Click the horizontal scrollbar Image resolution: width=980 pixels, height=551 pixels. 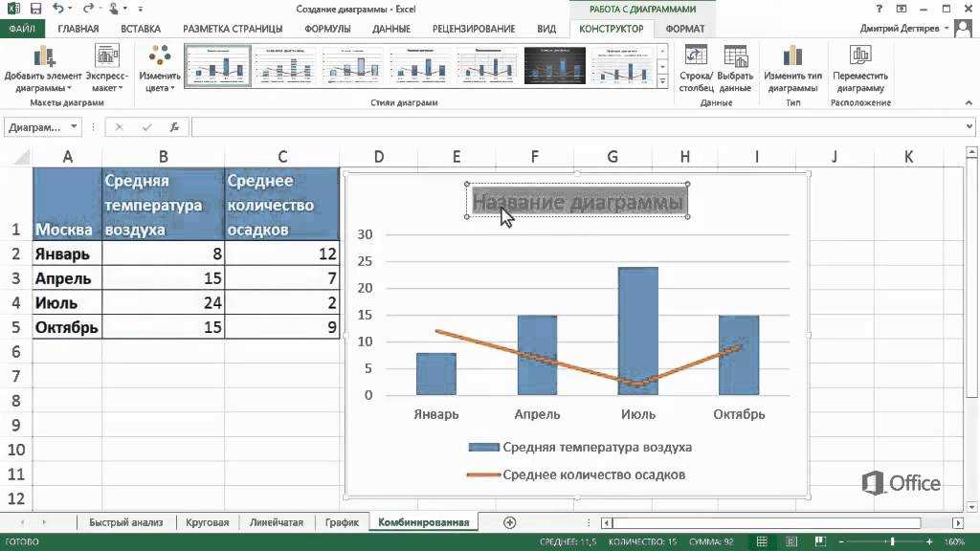point(767,522)
